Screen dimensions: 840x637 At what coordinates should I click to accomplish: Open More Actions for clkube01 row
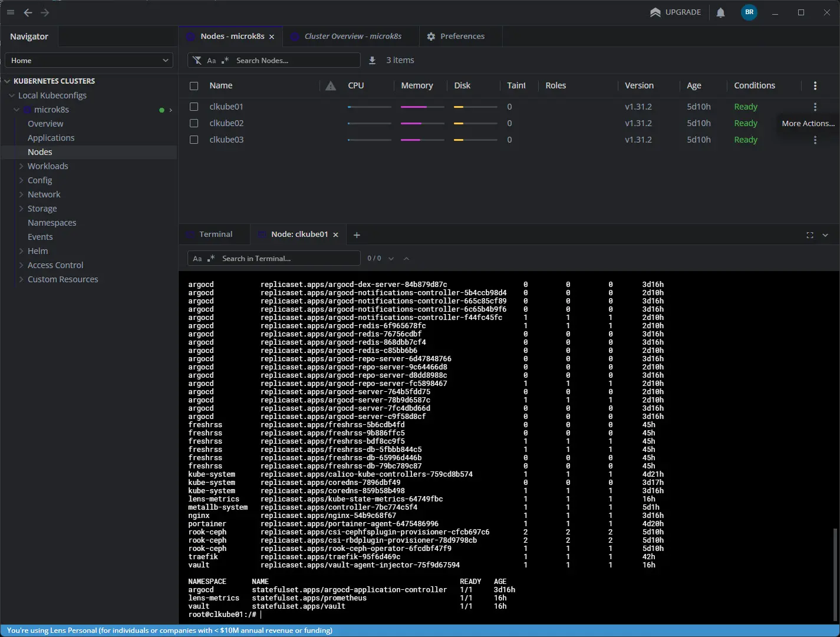815,107
